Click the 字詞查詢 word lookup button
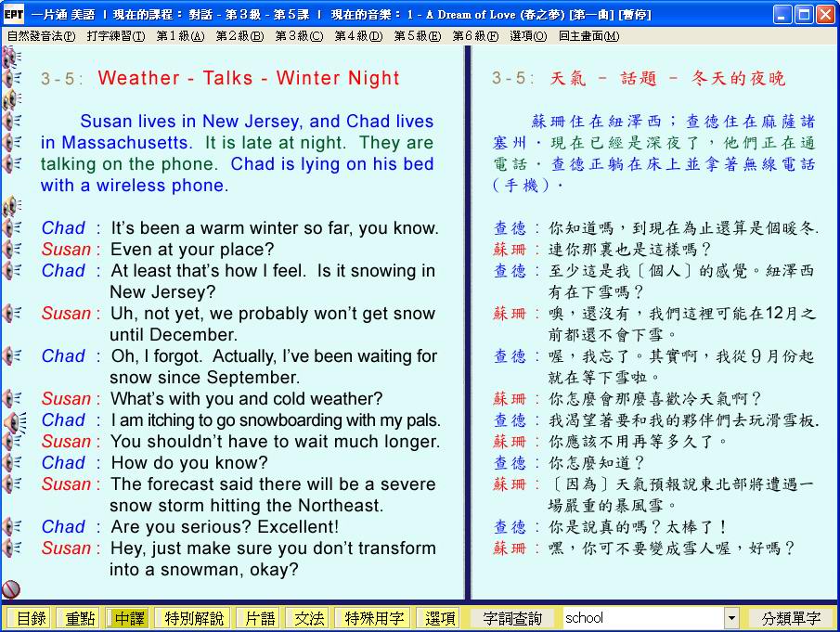The image size is (840, 632). click(513, 618)
